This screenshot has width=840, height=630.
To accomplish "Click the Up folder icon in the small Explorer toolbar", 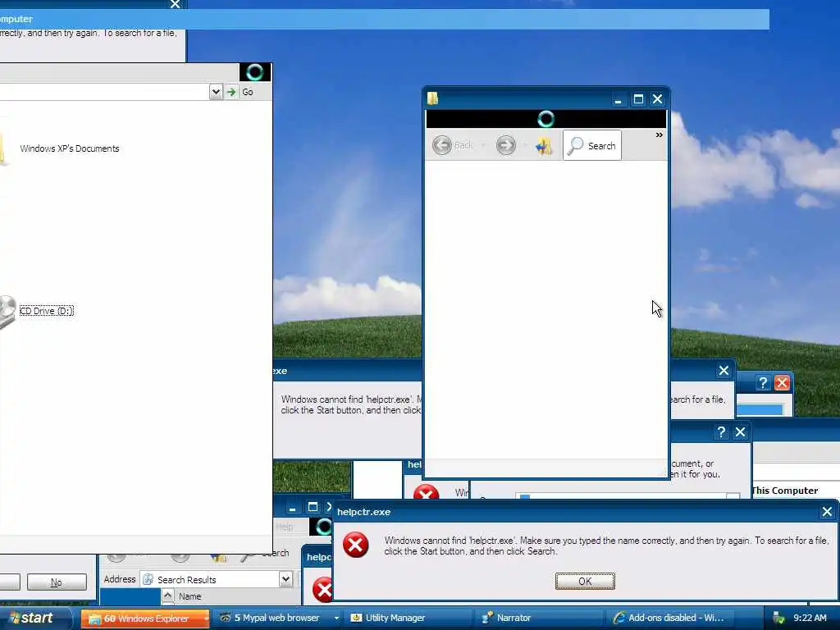I will click(x=544, y=146).
